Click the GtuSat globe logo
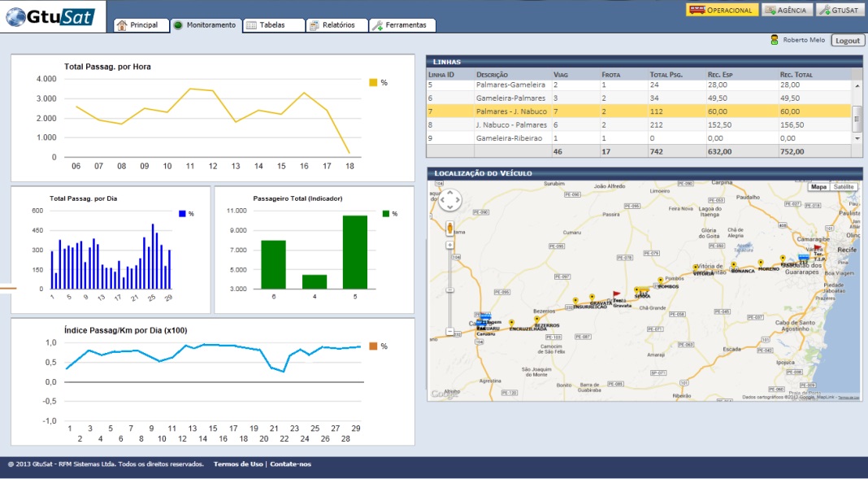Screen dimensions: 868x479 click(16, 16)
